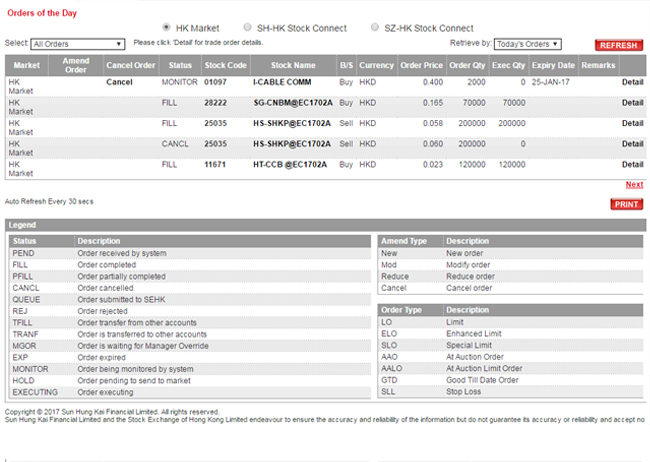The image size is (650, 462).
Task: Click the CANCL status in the orders table
Action: (x=175, y=144)
